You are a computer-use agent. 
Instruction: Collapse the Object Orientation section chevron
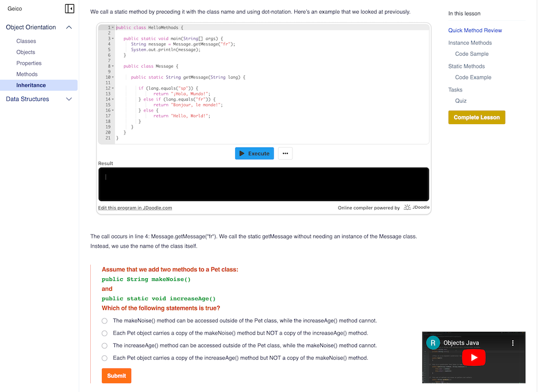tap(69, 27)
